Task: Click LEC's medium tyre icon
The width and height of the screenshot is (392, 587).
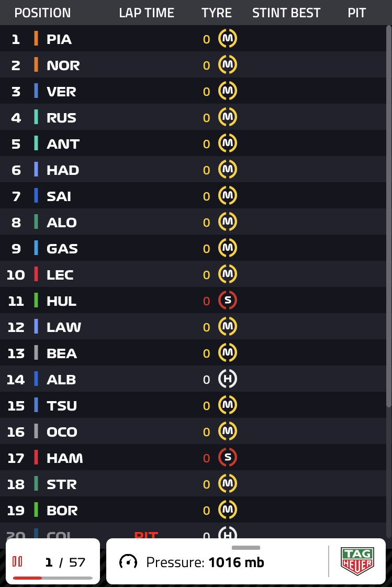Action: click(227, 274)
